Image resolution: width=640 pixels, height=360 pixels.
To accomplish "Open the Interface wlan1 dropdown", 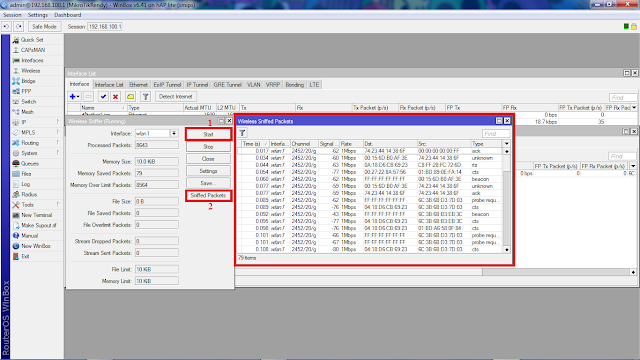I will pos(174,133).
